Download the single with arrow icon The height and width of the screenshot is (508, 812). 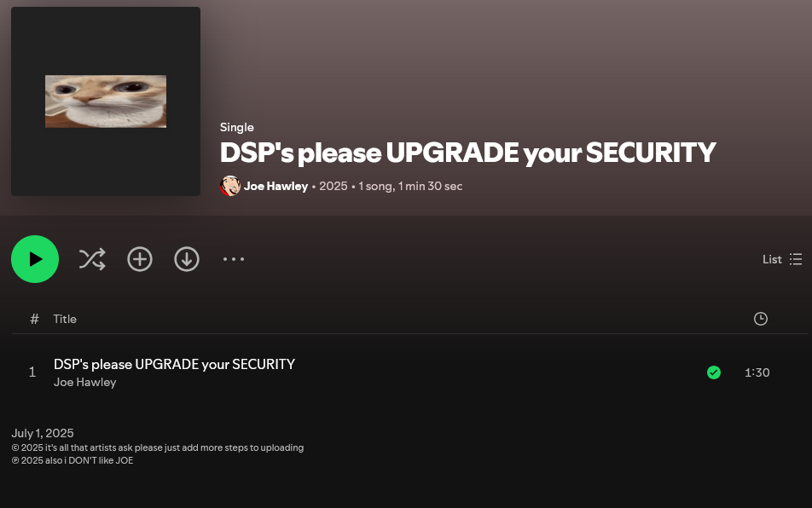click(187, 259)
